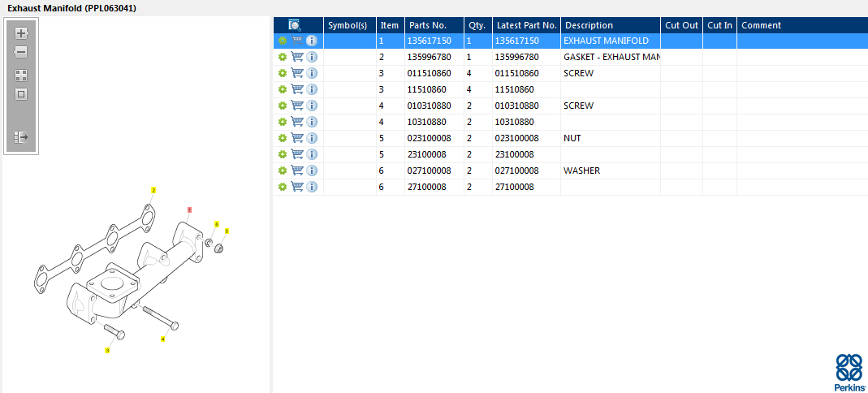Sort by the Qty. column header
This screenshot has height=393, width=868.
pyautogui.click(x=478, y=25)
